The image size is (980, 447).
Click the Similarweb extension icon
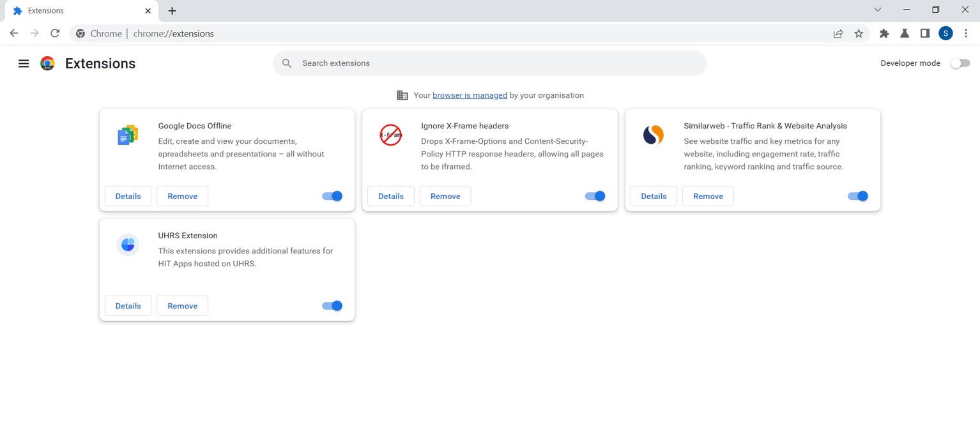click(x=653, y=135)
